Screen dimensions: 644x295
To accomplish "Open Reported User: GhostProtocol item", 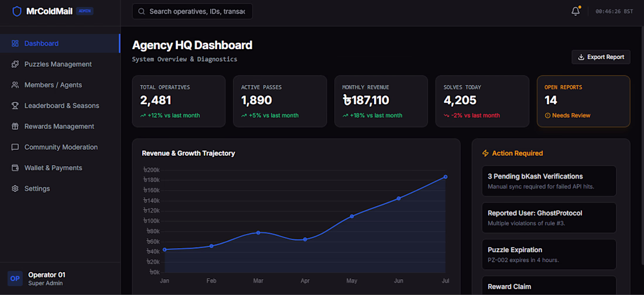I will point(549,218).
